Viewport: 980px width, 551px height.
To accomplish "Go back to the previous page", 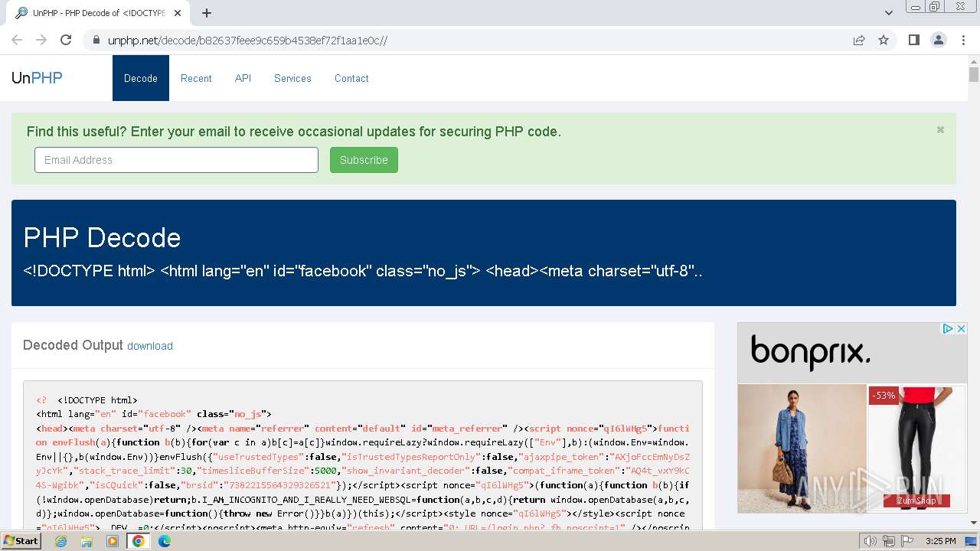I will 17,40.
